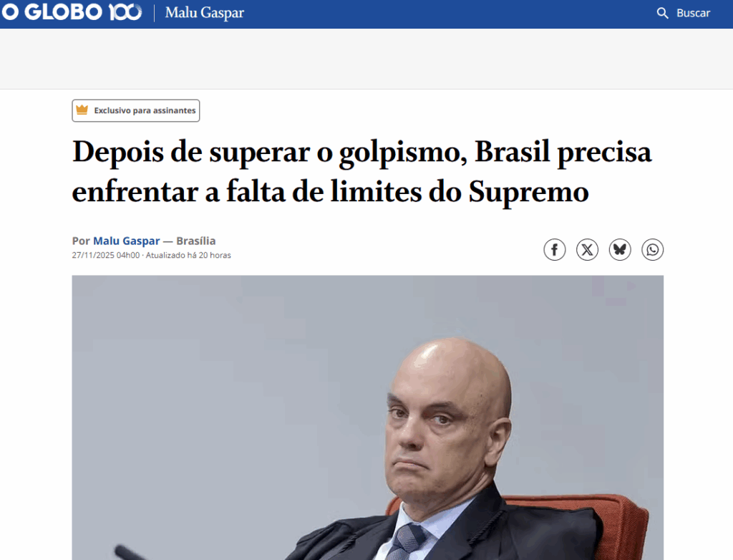Click the Brasília location label

click(x=196, y=241)
